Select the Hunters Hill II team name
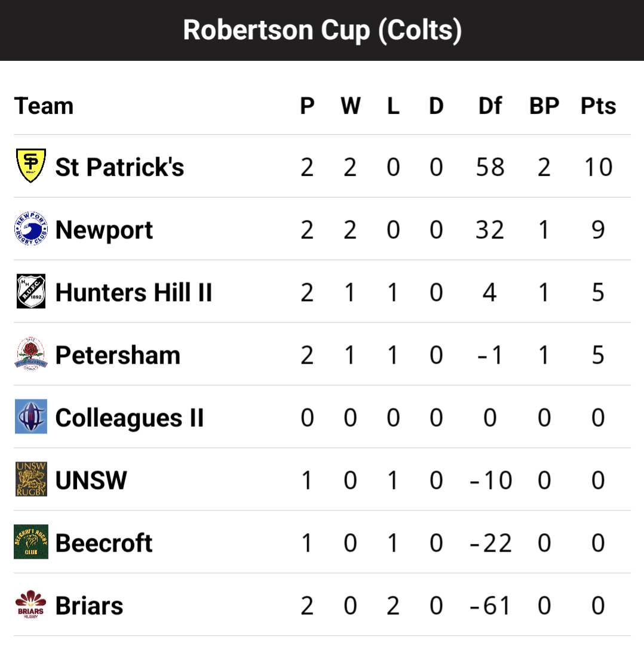The height and width of the screenshot is (646, 644). click(x=134, y=293)
